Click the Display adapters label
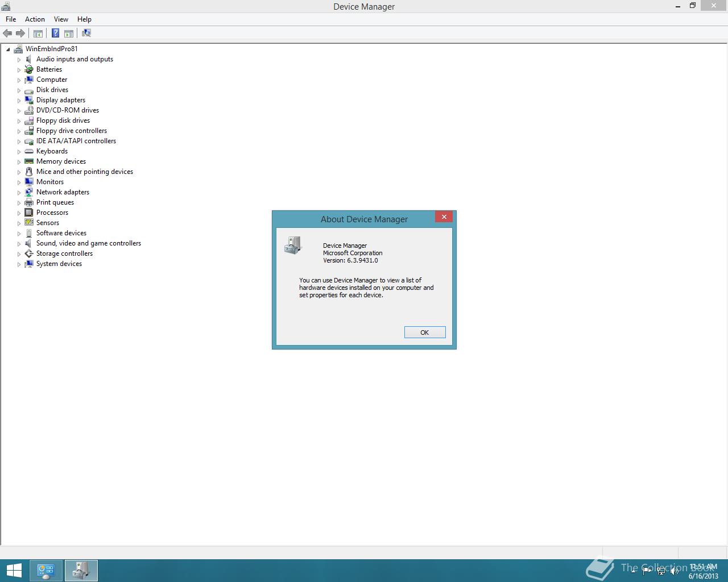 pos(61,100)
